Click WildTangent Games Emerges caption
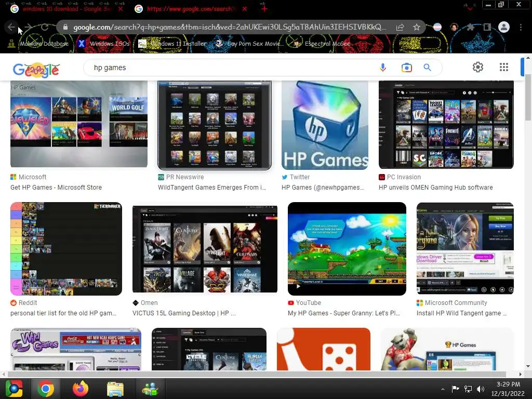The width and height of the screenshot is (532, 399). tap(212, 187)
